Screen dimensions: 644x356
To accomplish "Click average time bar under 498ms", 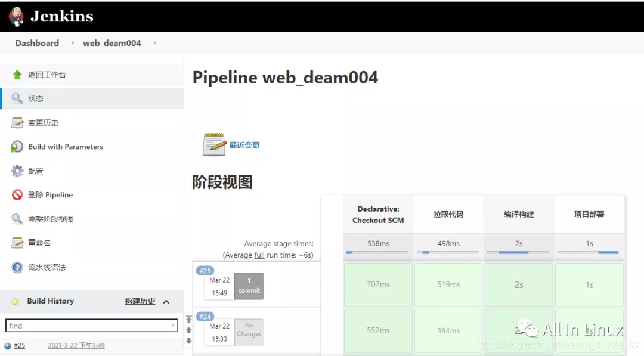I will [447, 252].
